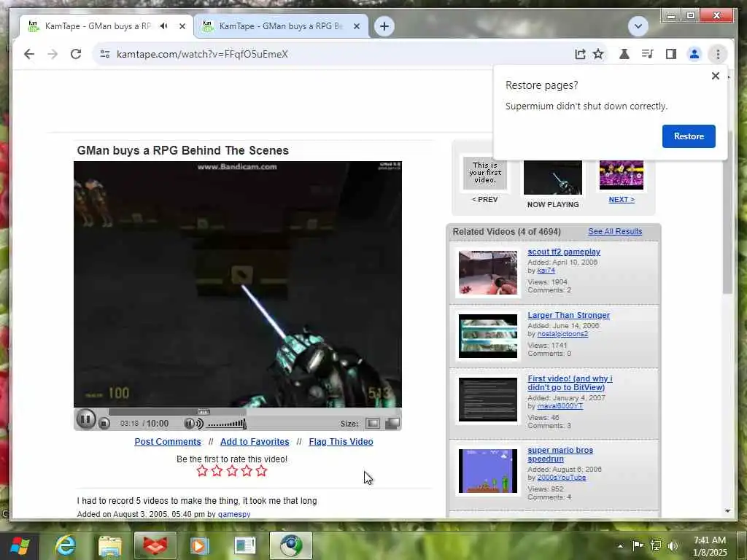Click the video playback area
This screenshot has width=747, height=560.
[x=237, y=284]
